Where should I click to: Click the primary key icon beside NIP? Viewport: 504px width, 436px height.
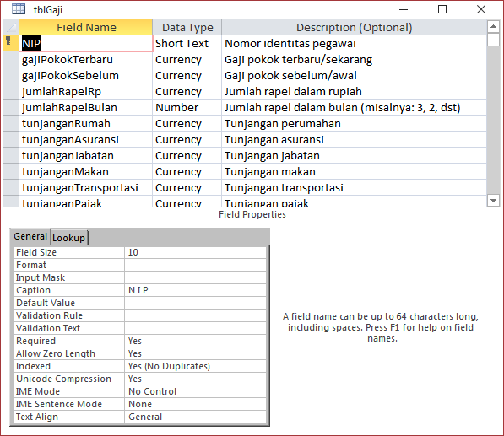[8, 41]
